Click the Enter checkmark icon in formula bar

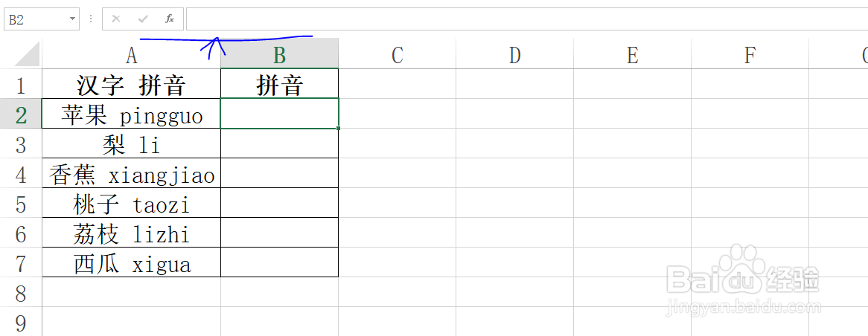(143, 19)
